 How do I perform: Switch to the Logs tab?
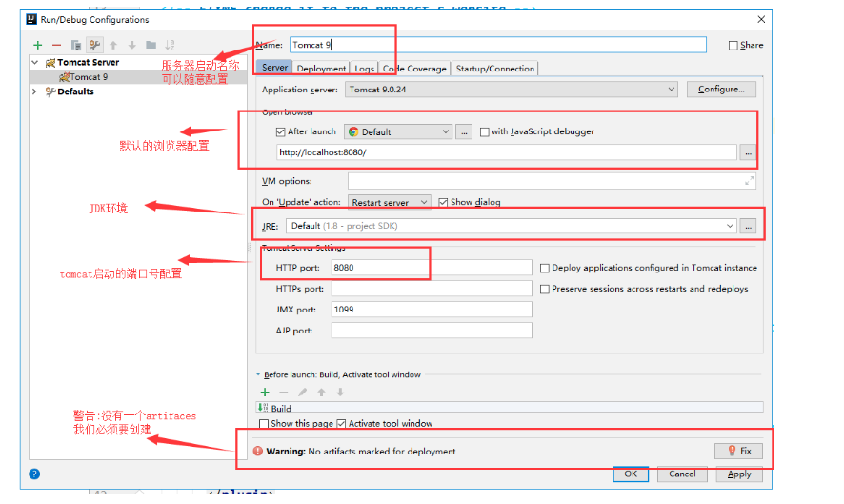pyautogui.click(x=365, y=69)
